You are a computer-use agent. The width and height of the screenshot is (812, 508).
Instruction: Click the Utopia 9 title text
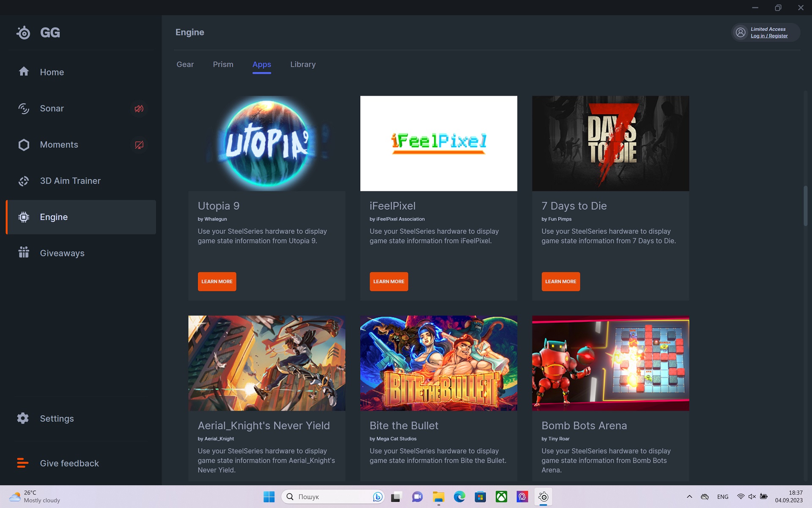pos(219,206)
